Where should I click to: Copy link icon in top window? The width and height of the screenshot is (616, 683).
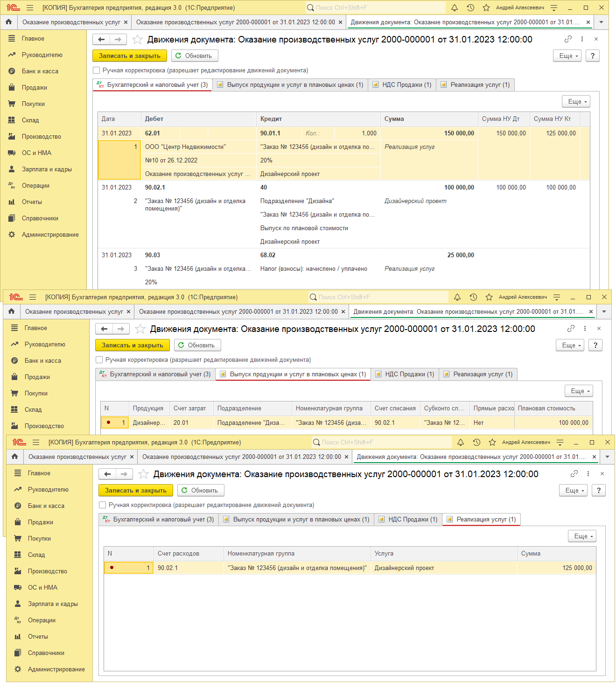568,39
